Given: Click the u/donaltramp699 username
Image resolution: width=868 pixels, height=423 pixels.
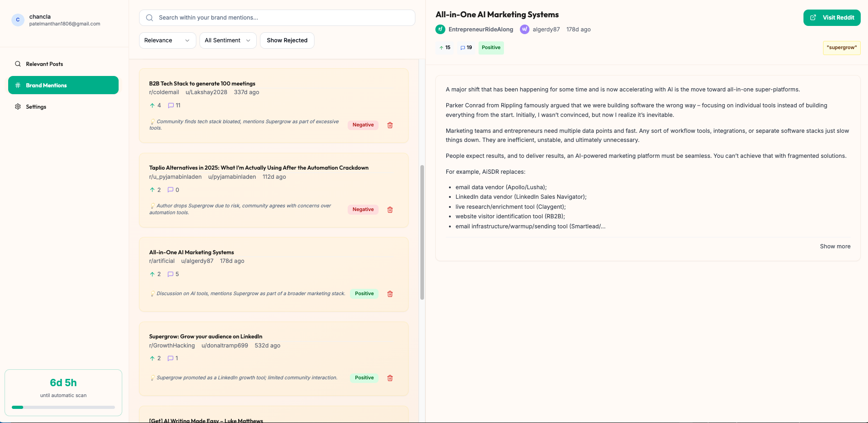Looking at the screenshot, I should point(224,346).
